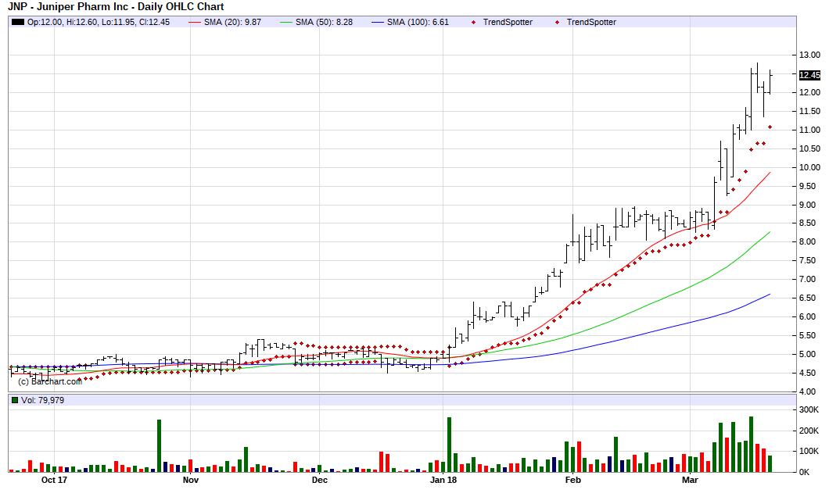Click the second 'TrendSpotter' legend label
829x504 pixels.
(591, 22)
